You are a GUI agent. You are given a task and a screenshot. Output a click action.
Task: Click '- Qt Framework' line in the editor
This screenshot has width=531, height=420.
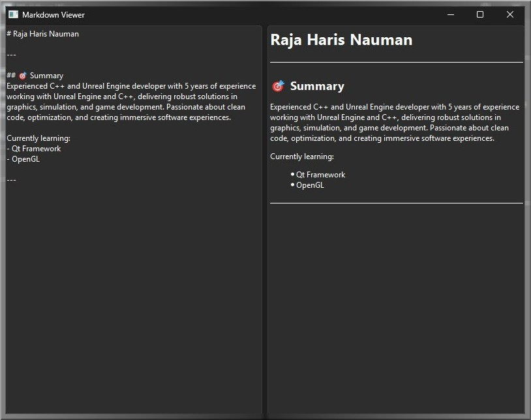(34, 149)
